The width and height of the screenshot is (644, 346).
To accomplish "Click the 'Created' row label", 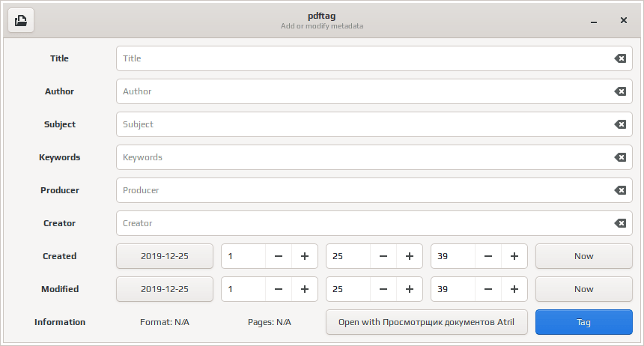I will coord(60,256).
